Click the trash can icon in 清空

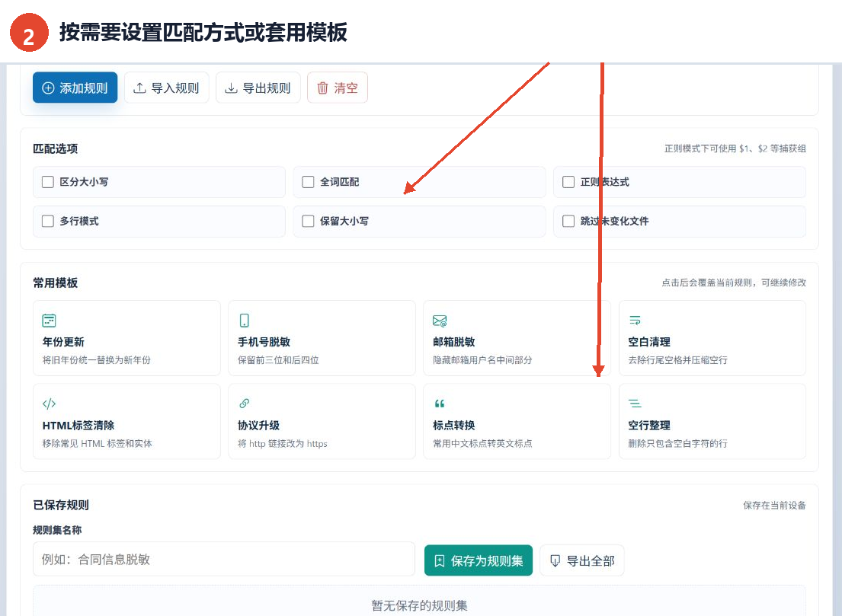click(x=322, y=88)
